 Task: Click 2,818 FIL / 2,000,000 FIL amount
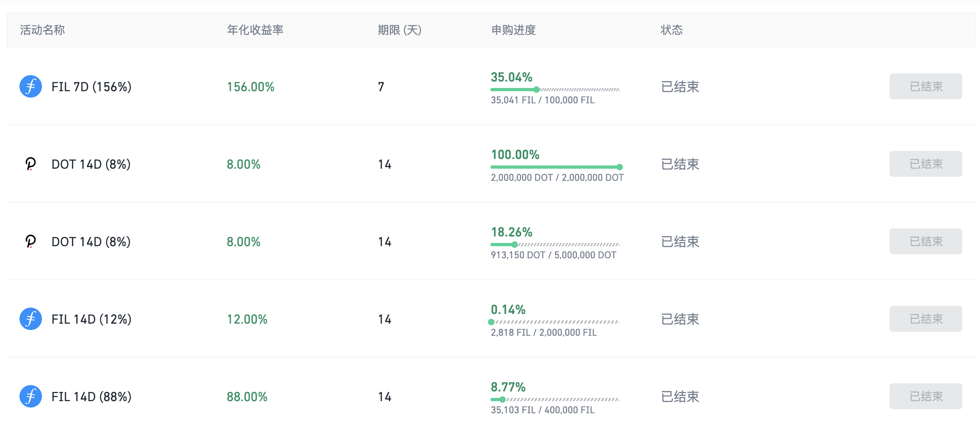coord(543,333)
